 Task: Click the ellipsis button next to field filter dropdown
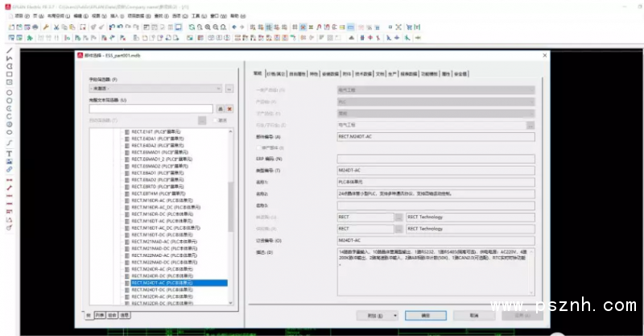click(229, 89)
